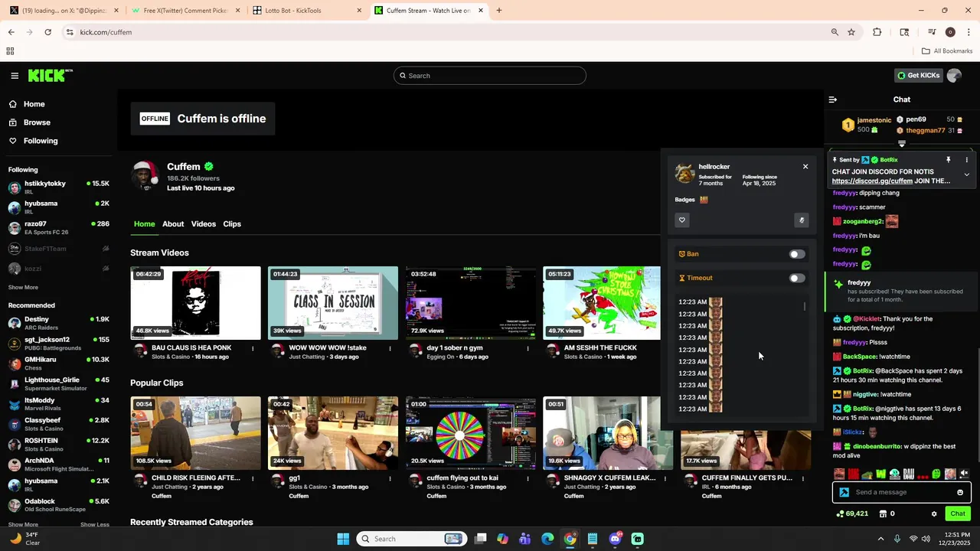Viewport: 980px width, 551px height.
Task: Switch to the Clips channel tab
Action: click(x=232, y=224)
